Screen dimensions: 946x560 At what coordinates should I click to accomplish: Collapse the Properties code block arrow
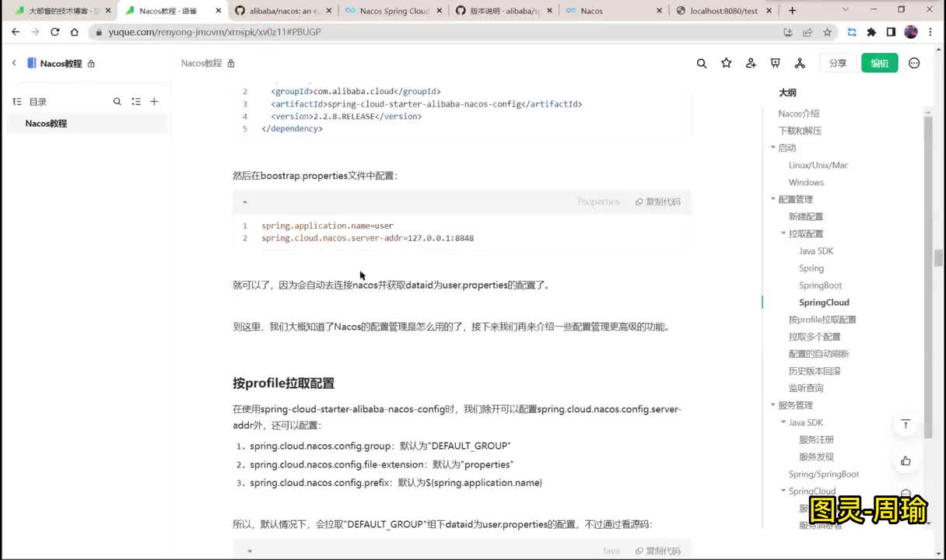(x=244, y=202)
